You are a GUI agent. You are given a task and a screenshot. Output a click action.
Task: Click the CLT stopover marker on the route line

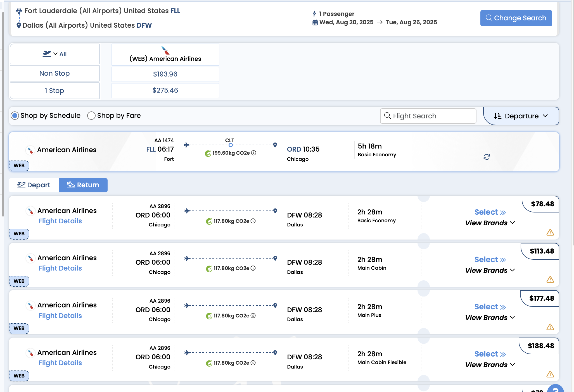pos(230,145)
